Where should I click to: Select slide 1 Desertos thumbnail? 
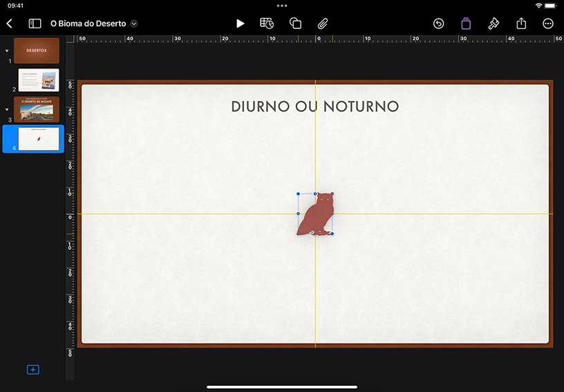(x=37, y=50)
